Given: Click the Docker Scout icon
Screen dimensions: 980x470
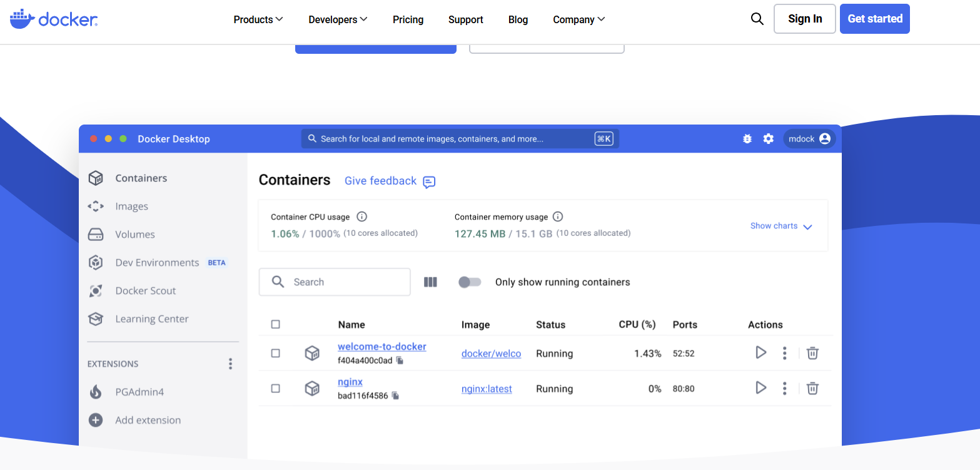Looking at the screenshot, I should click(x=96, y=291).
